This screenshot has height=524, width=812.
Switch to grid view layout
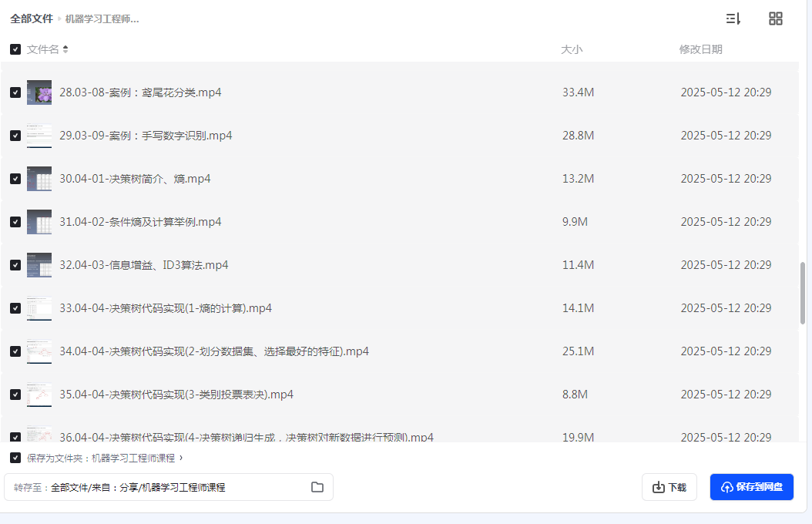(x=776, y=18)
